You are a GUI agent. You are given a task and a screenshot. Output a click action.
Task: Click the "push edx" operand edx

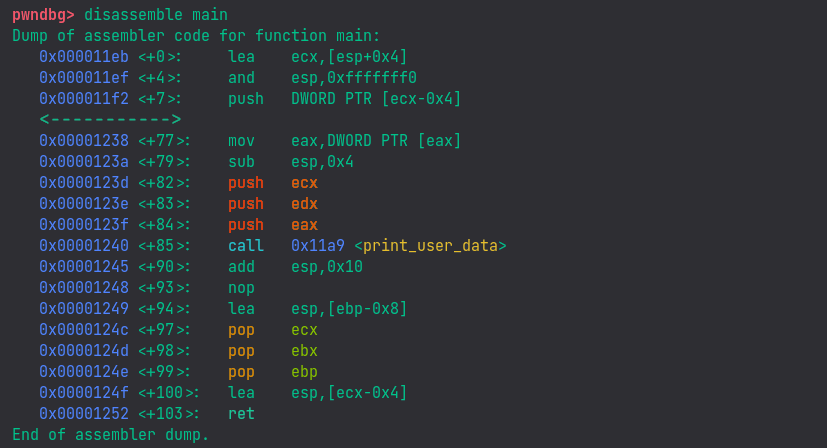[304, 204]
